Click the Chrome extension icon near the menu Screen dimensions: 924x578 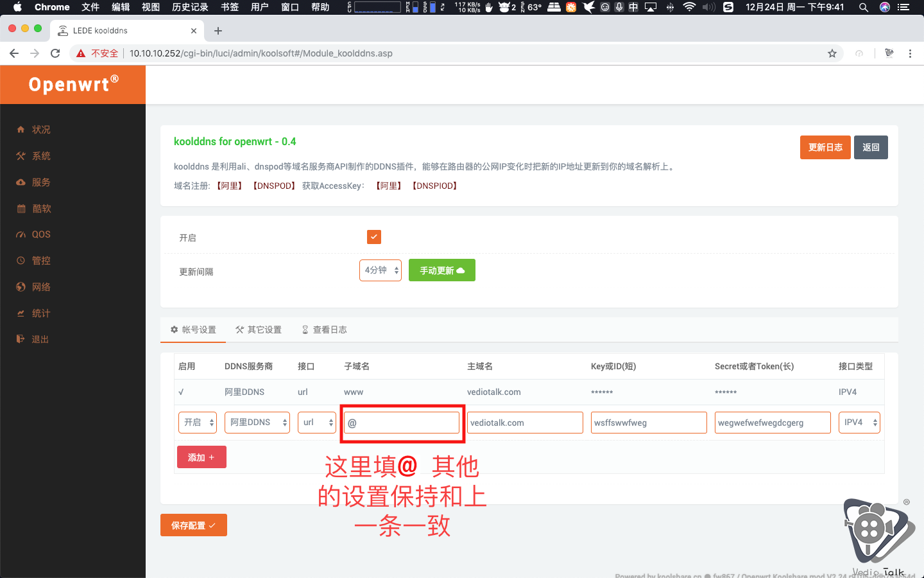coord(889,53)
